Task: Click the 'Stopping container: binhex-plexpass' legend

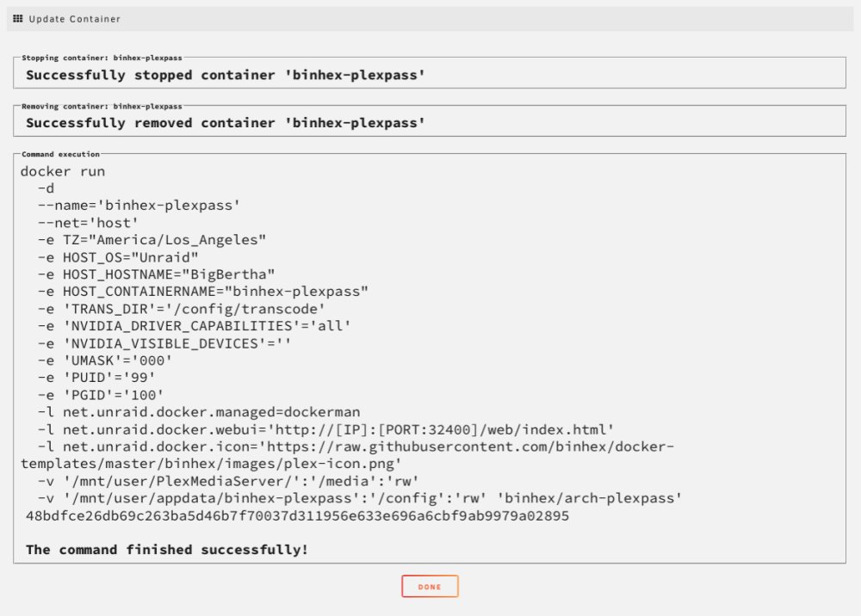Action: [102, 58]
